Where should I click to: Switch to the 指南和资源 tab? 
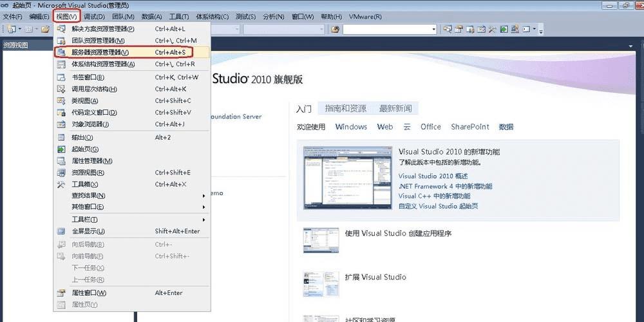coord(345,108)
